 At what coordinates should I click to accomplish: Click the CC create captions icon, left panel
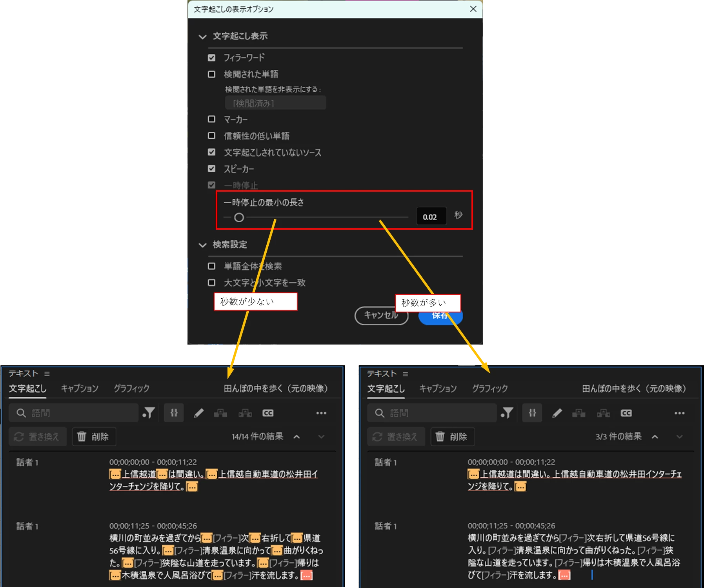tap(268, 413)
